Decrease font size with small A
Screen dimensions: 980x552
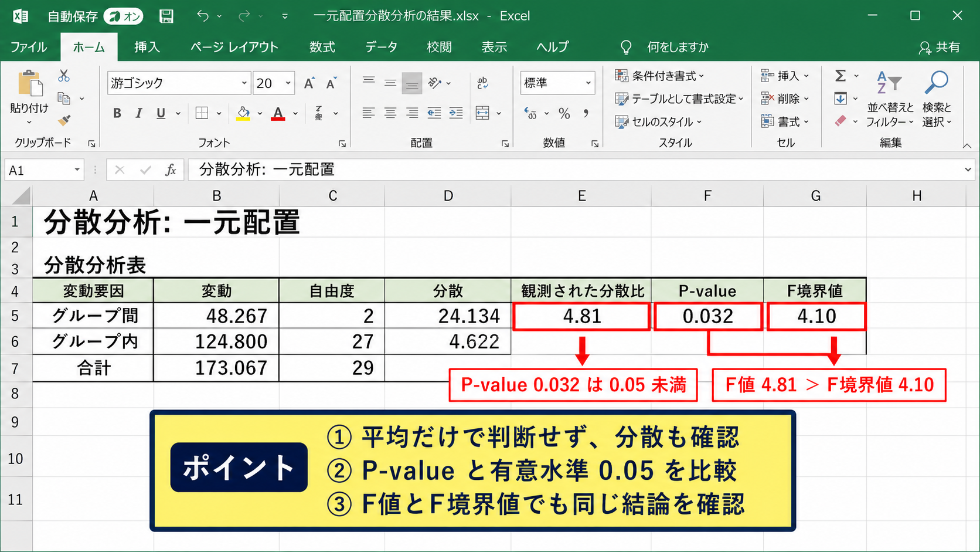click(332, 83)
